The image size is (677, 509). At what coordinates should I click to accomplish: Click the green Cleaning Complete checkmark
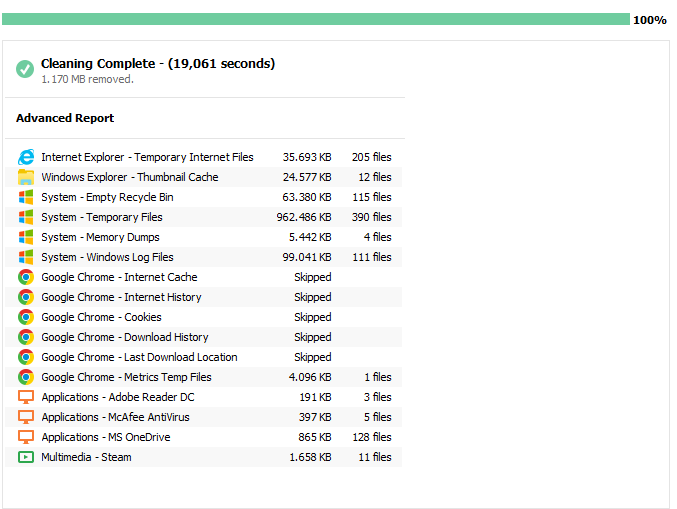[x=25, y=69]
